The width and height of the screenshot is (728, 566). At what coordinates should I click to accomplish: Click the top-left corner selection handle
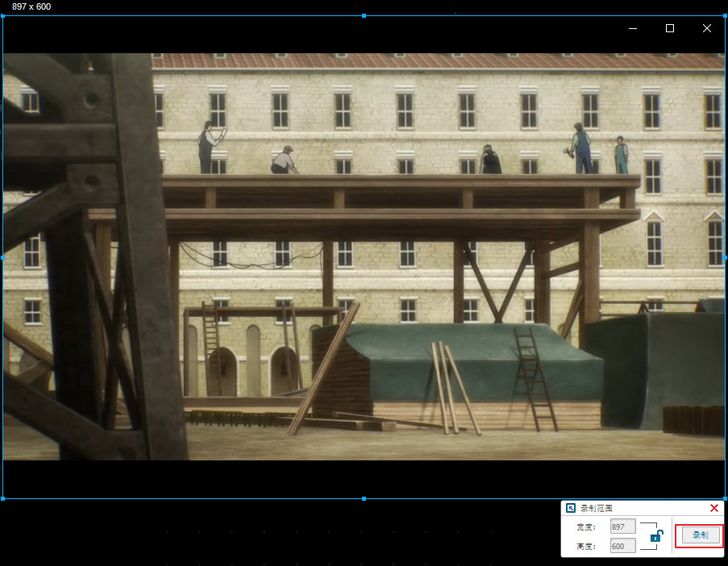(2, 16)
